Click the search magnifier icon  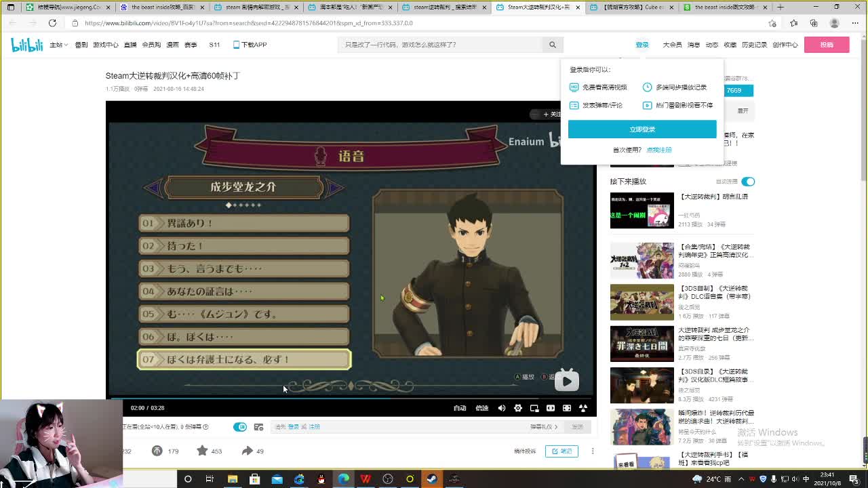click(x=553, y=45)
